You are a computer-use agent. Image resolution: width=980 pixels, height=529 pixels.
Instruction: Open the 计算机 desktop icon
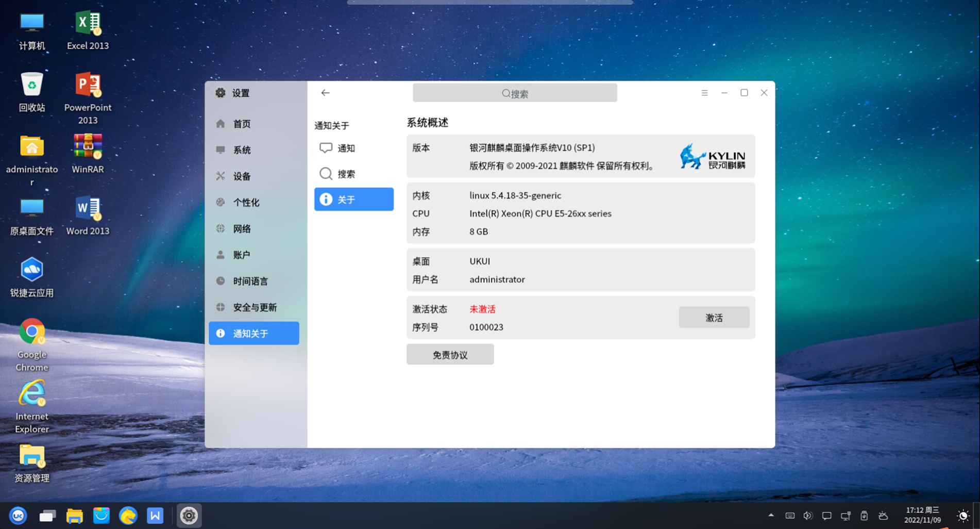click(32, 31)
